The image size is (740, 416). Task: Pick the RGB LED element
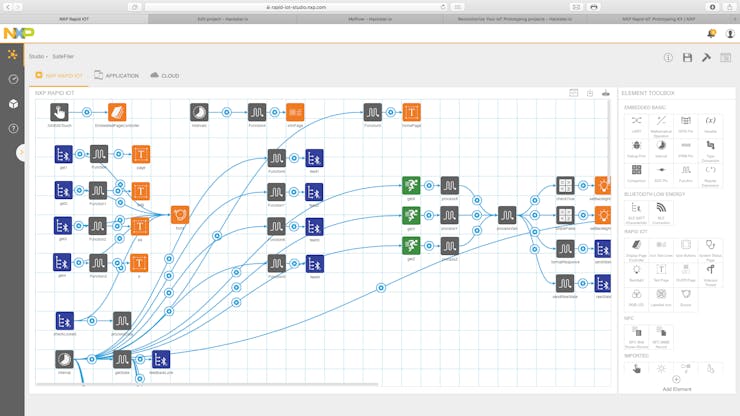click(x=637, y=298)
